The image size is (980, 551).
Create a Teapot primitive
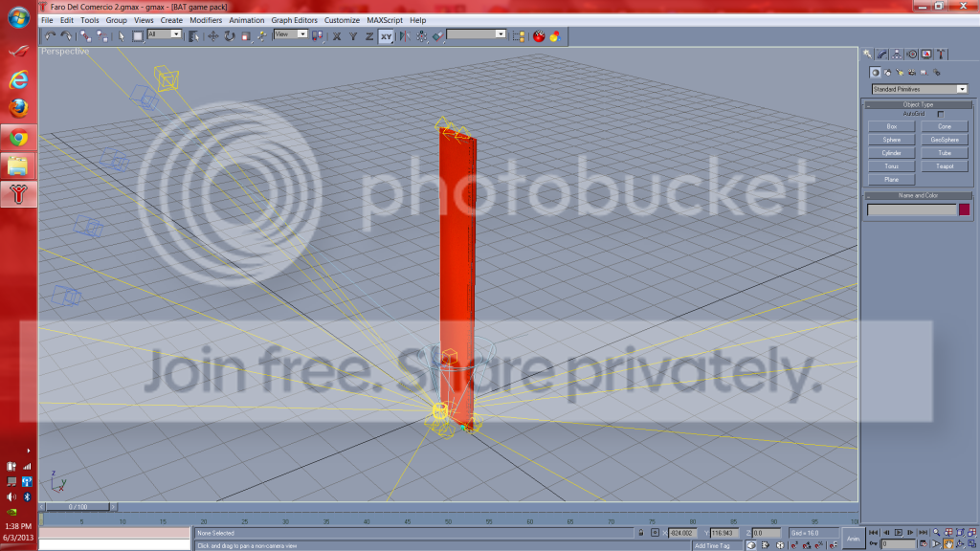[945, 166]
